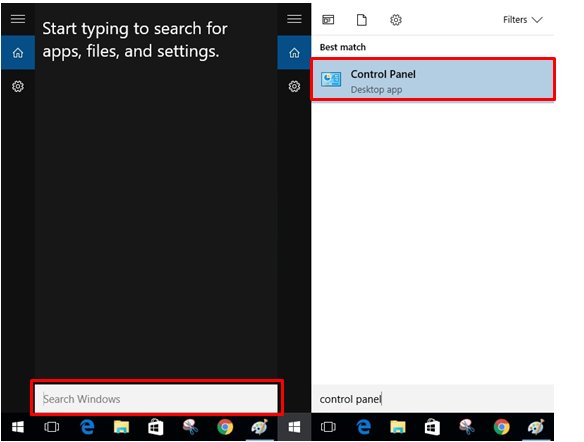The width and height of the screenshot is (584, 442).
Task: Open the Paint app in the right taskbar
Action: [536, 427]
